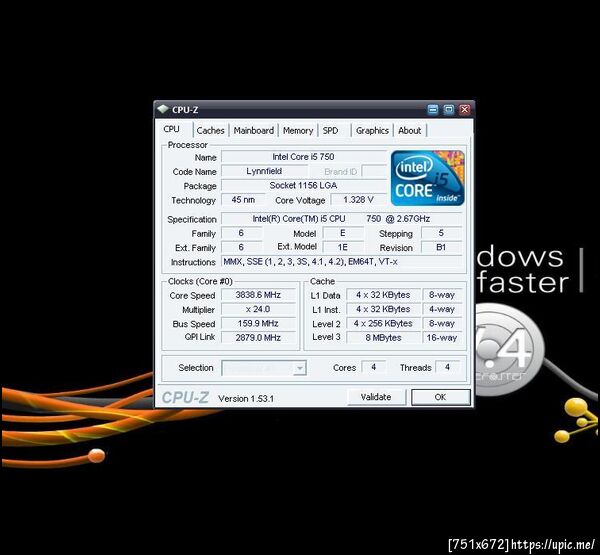
Task: Click the CPU-Z title bar app icon
Action: tap(163, 109)
